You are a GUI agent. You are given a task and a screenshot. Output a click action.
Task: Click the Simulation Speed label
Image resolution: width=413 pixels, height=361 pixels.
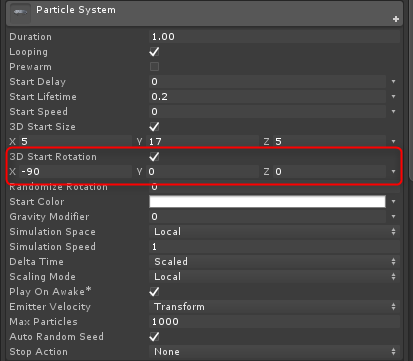coord(53,247)
